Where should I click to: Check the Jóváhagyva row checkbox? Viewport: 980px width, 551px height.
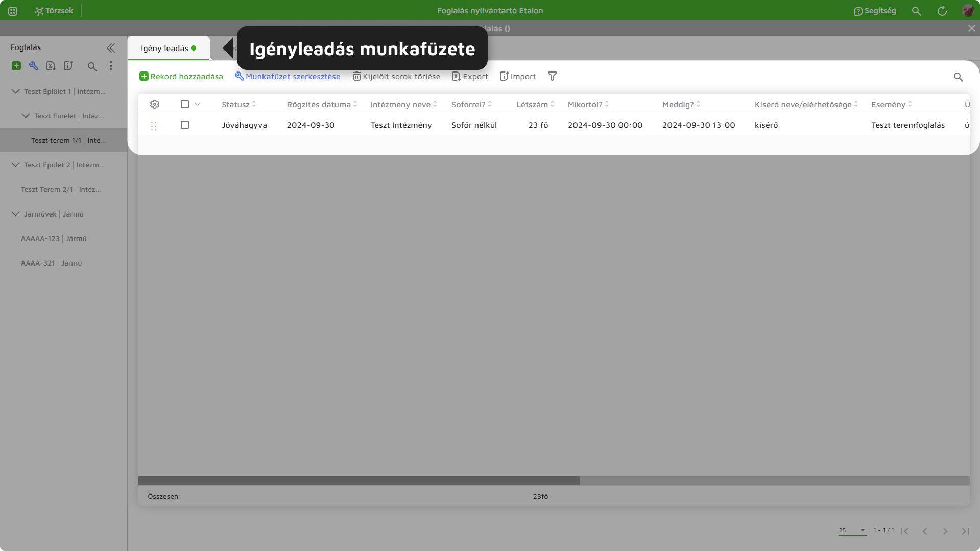[x=185, y=125]
